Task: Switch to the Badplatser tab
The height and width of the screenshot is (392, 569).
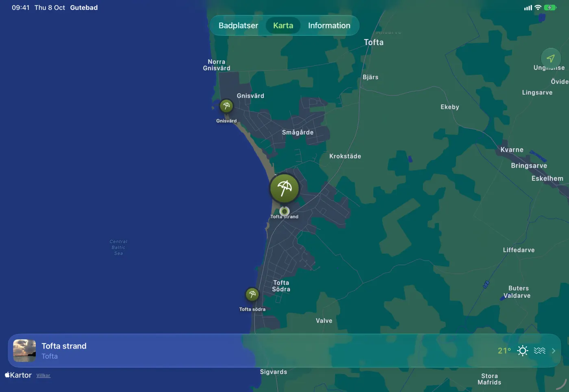Action: pos(239,26)
